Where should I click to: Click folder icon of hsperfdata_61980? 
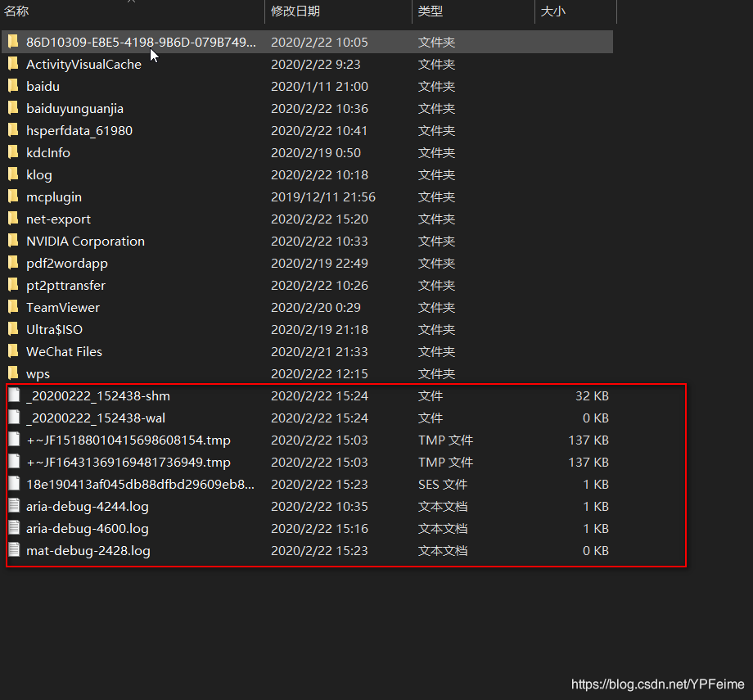tap(13, 129)
